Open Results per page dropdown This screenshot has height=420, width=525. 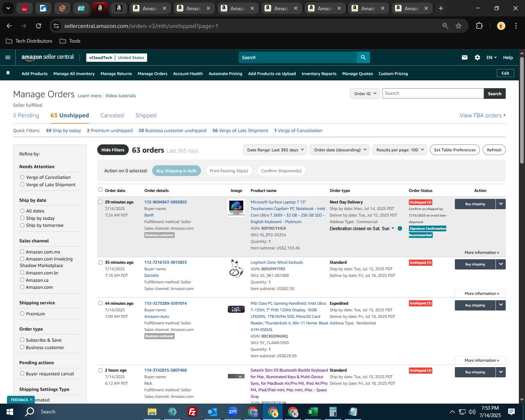399,150
